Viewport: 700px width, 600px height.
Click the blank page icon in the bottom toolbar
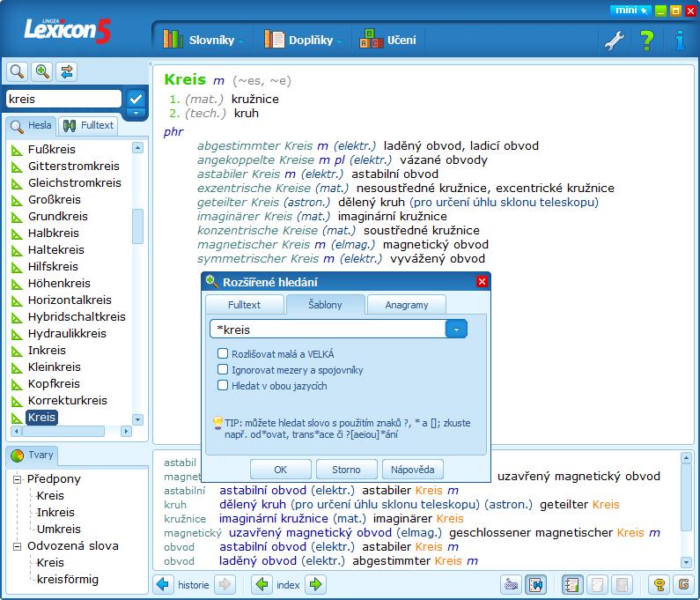tap(597, 584)
